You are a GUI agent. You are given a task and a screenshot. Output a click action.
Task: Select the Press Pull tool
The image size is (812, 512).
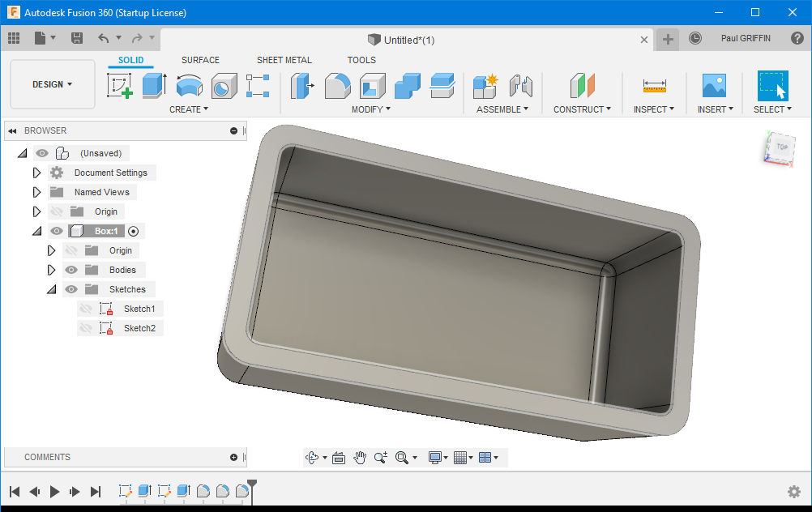tap(302, 85)
